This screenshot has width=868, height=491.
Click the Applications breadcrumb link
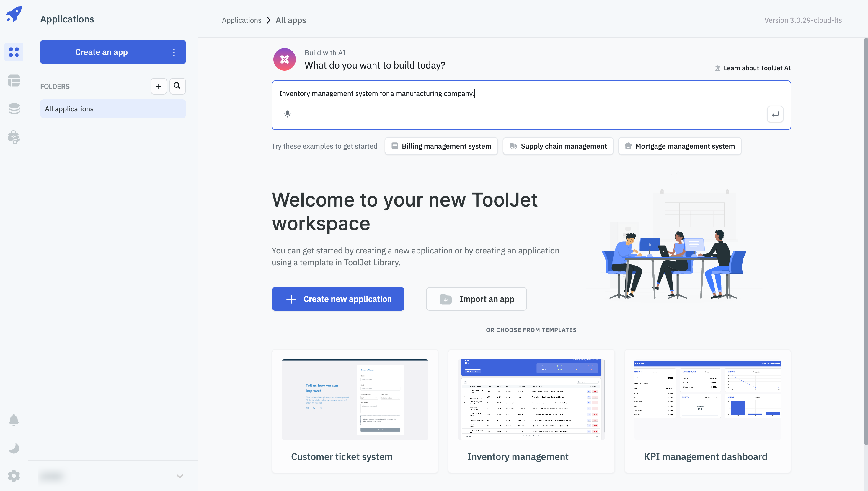241,20
